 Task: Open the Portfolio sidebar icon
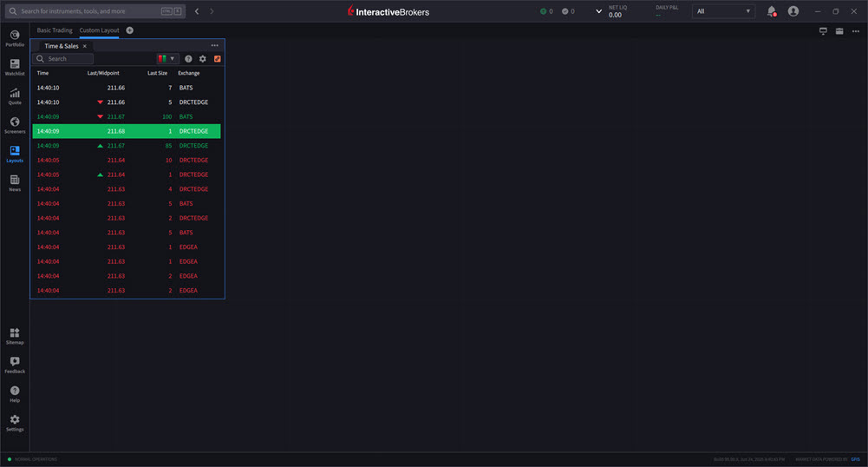15,37
